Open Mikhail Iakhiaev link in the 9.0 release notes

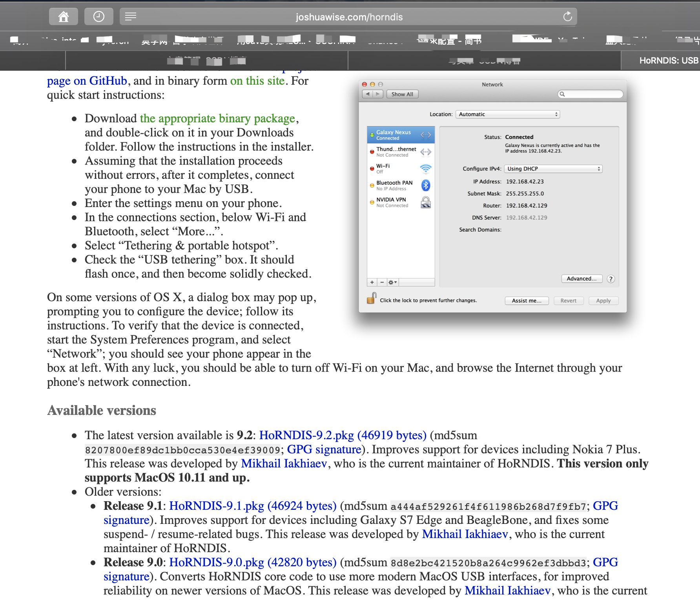point(508,591)
